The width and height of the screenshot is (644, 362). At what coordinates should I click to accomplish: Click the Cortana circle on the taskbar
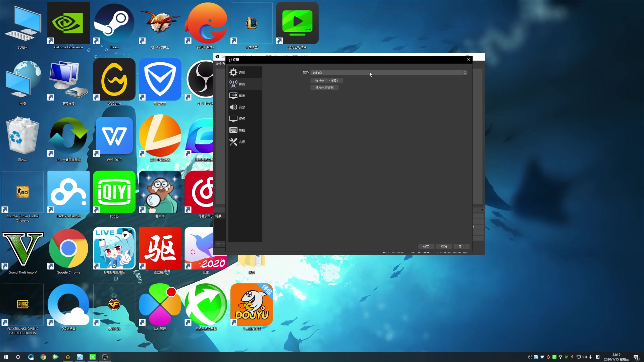(x=18, y=357)
